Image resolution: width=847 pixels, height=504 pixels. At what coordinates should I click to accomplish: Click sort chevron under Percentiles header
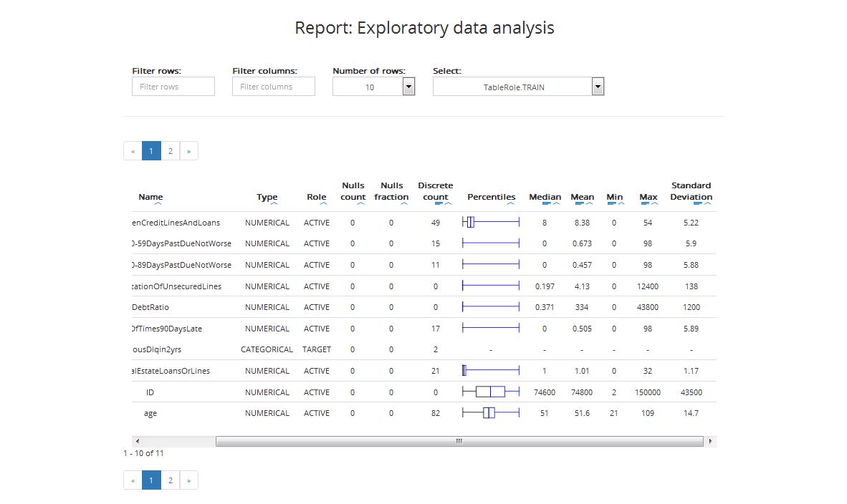[510, 204]
